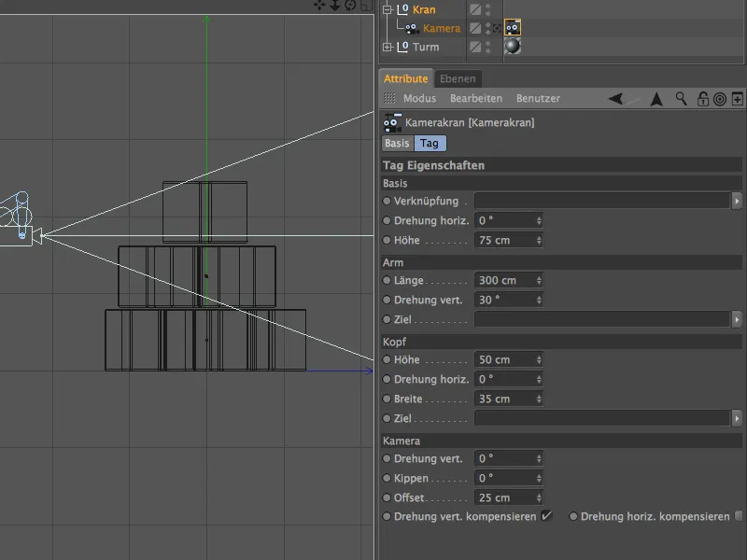Open the Attribute manager search magnifier
This screenshot has width=747, height=560.
[x=682, y=99]
